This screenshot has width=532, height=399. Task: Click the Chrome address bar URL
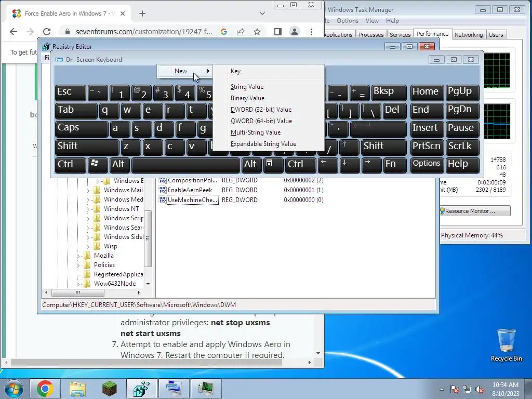144,32
